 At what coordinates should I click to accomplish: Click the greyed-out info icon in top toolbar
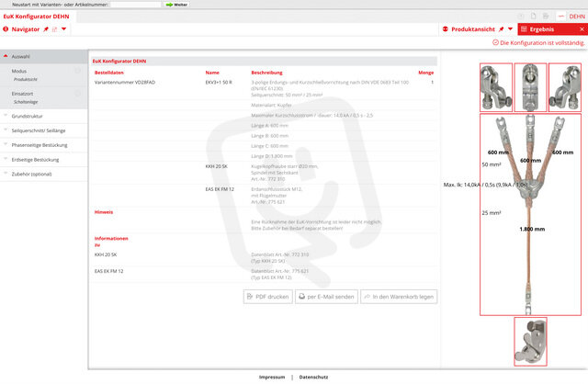point(521,17)
